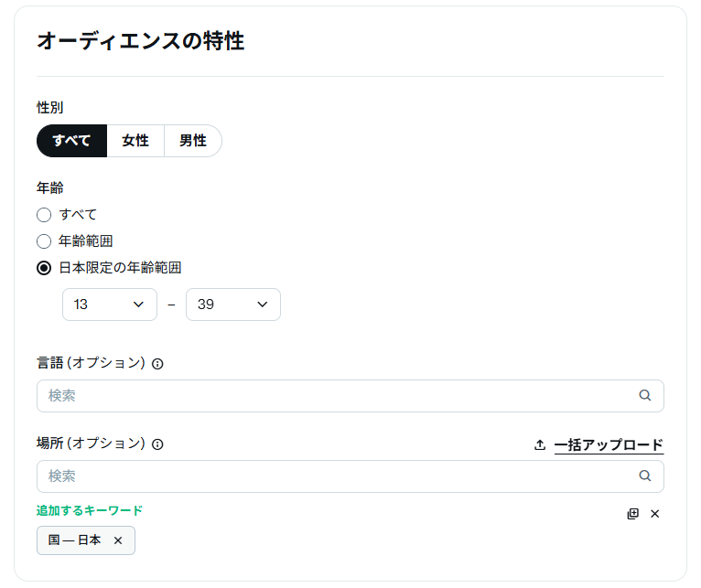701x588 pixels.
Task: Click the 性別 label
Action: (x=50, y=108)
